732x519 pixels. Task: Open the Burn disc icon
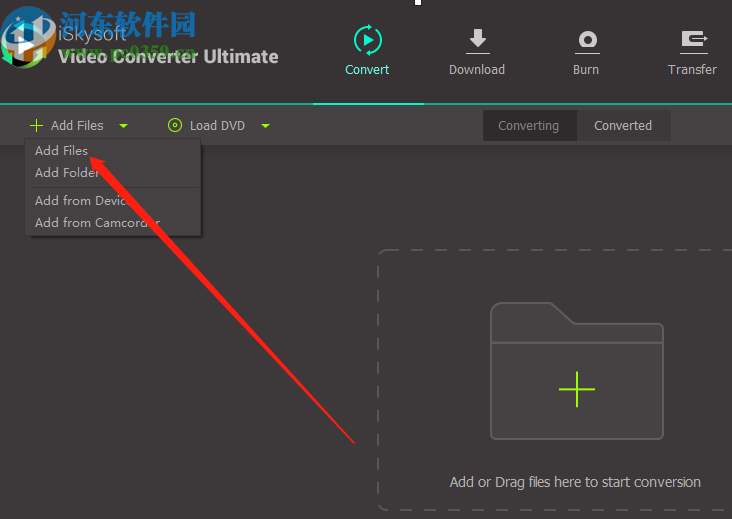587,41
